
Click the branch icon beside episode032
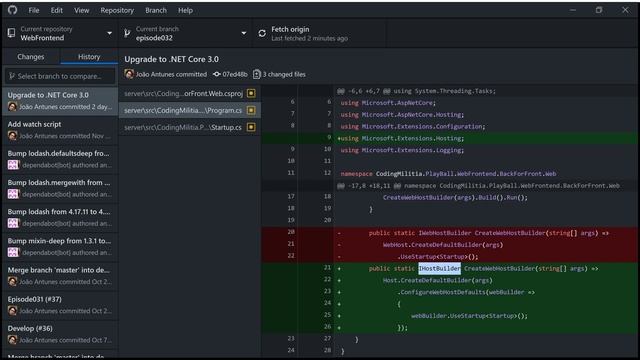pos(127,33)
